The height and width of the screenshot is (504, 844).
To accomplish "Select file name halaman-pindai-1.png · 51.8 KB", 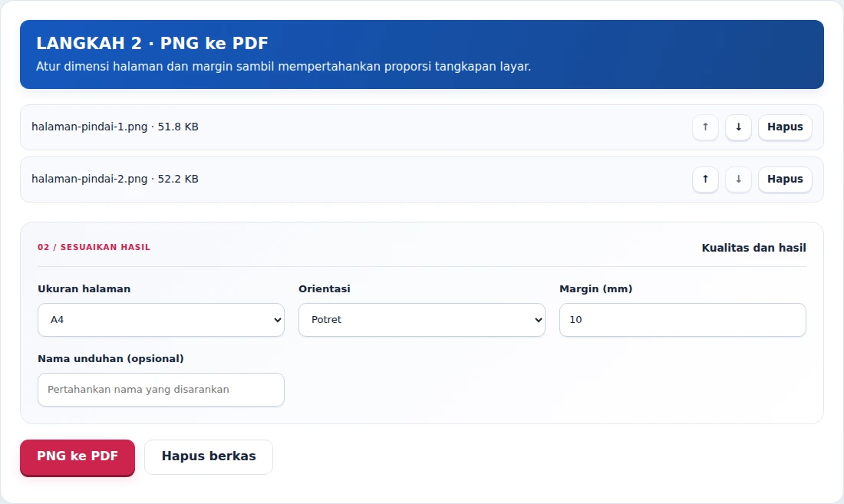I will (x=114, y=127).
